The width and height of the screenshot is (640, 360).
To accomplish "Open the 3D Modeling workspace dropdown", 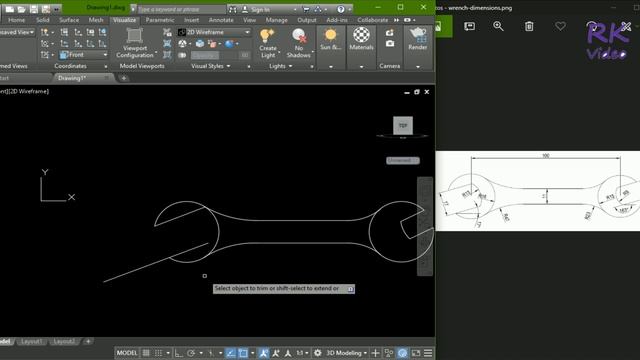I will point(346,353).
